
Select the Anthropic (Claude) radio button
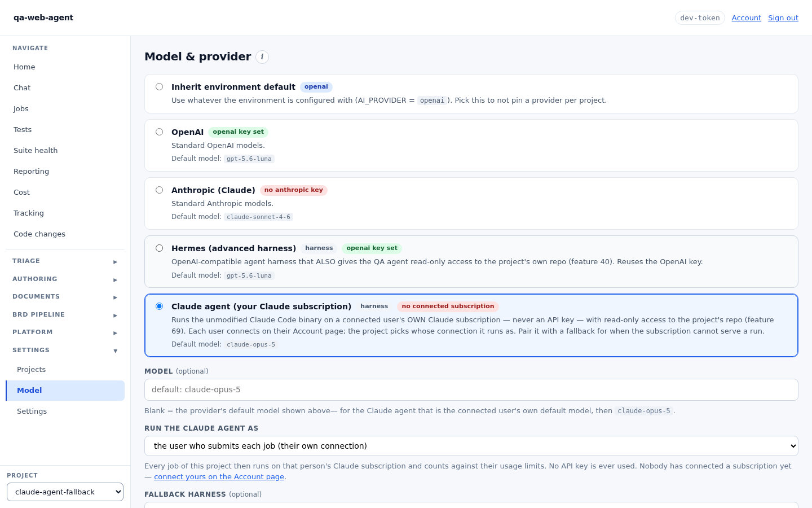click(x=160, y=190)
